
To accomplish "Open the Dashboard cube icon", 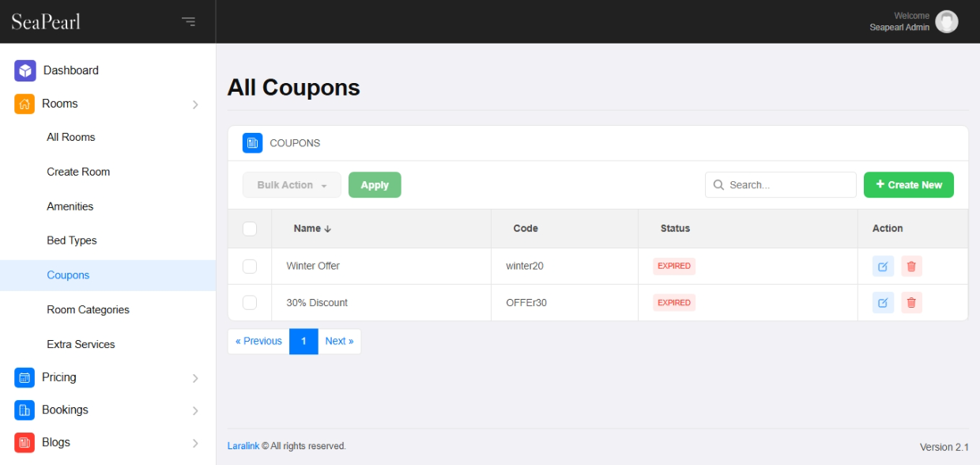I will (x=25, y=70).
